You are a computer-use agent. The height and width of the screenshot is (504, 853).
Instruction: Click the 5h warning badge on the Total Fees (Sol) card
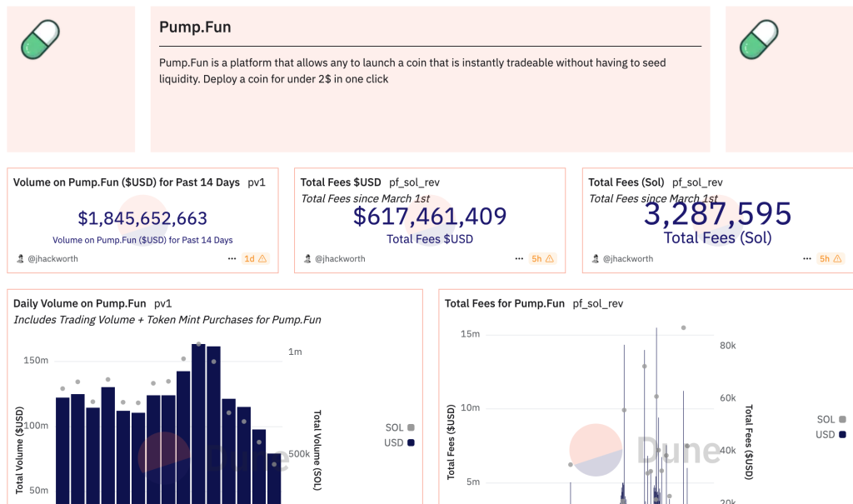(x=831, y=259)
